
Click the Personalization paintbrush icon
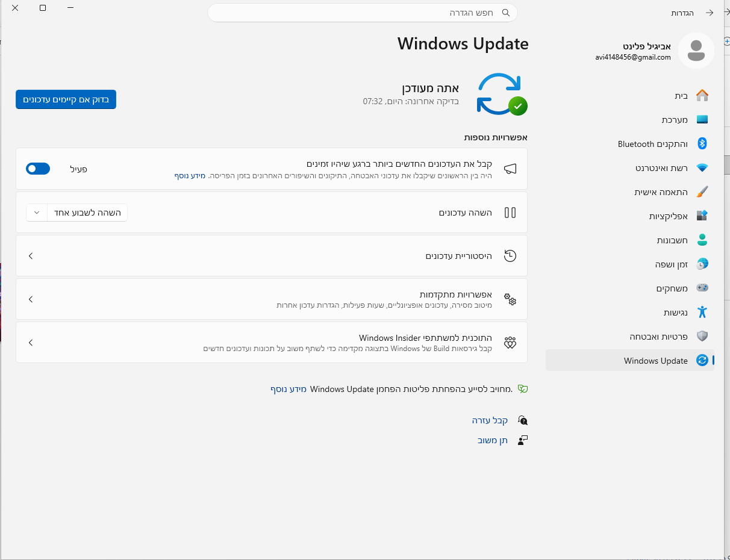click(702, 192)
